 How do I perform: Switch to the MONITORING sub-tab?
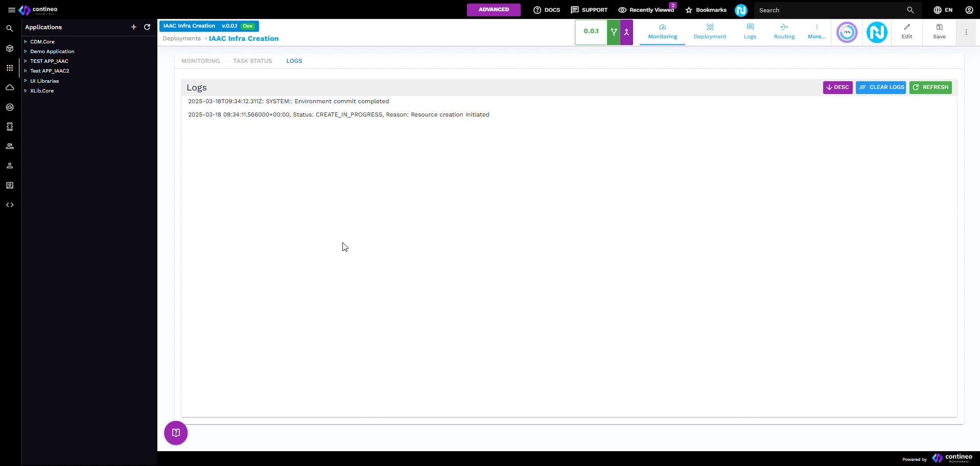(200, 61)
